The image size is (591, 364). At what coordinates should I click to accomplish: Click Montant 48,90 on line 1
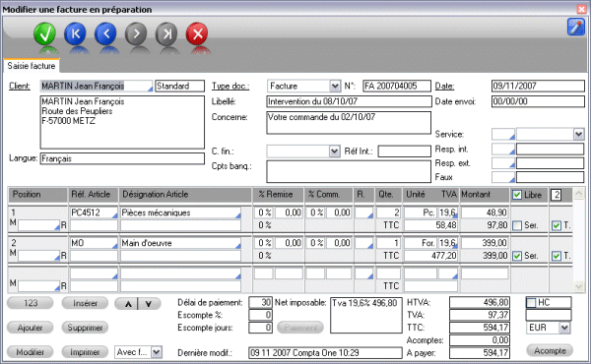485,212
